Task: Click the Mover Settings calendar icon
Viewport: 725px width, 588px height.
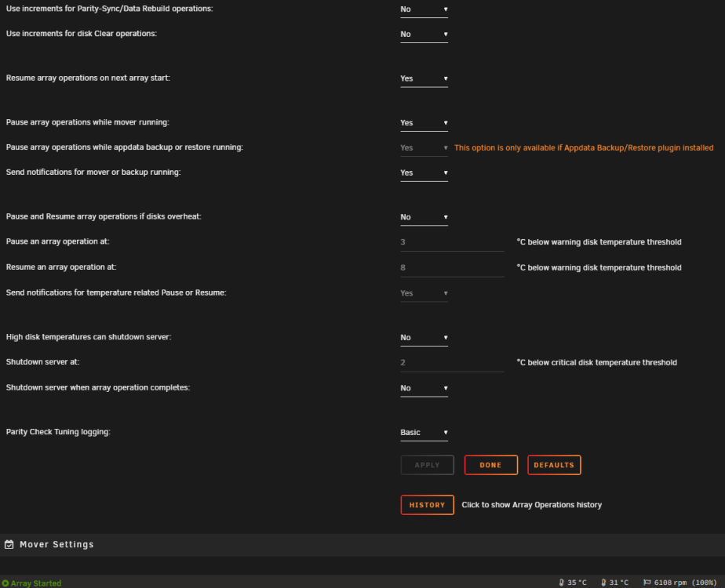Action: coord(9,545)
